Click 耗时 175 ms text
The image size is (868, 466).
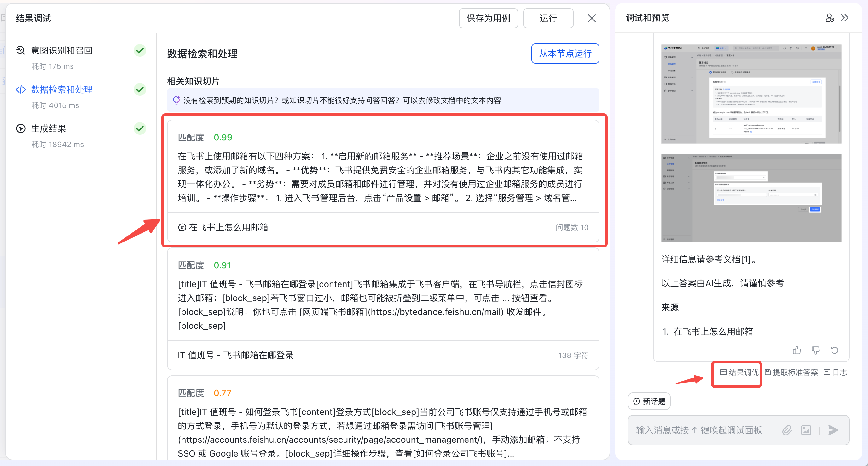click(53, 66)
